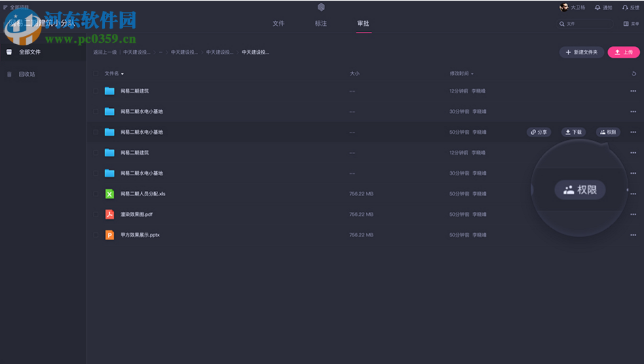Click the 大小 column header
Image resolution: width=644 pixels, height=364 pixels.
[354, 73]
